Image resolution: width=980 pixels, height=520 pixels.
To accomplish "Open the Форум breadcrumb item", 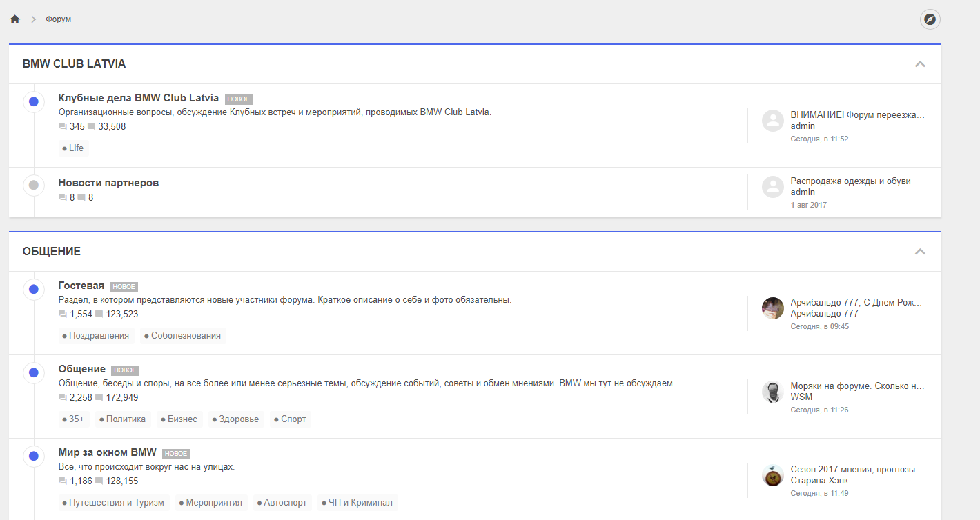I will coord(59,19).
